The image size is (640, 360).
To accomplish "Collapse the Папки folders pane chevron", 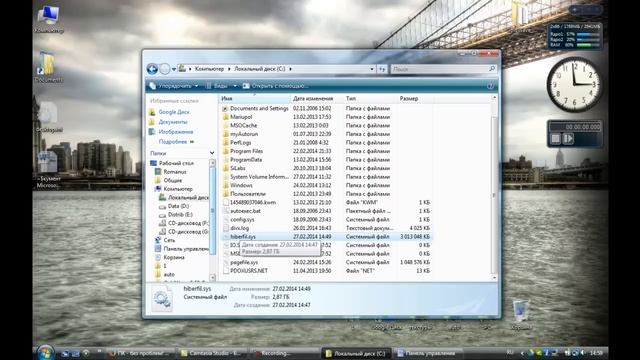I will pos(212,153).
